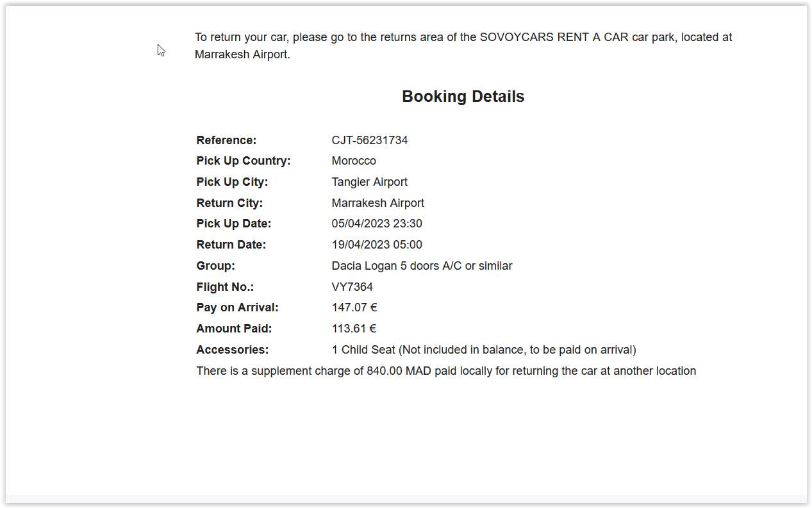Select the 1 Child Seat accessories entry
This screenshot has width=812, height=508.
click(x=483, y=350)
